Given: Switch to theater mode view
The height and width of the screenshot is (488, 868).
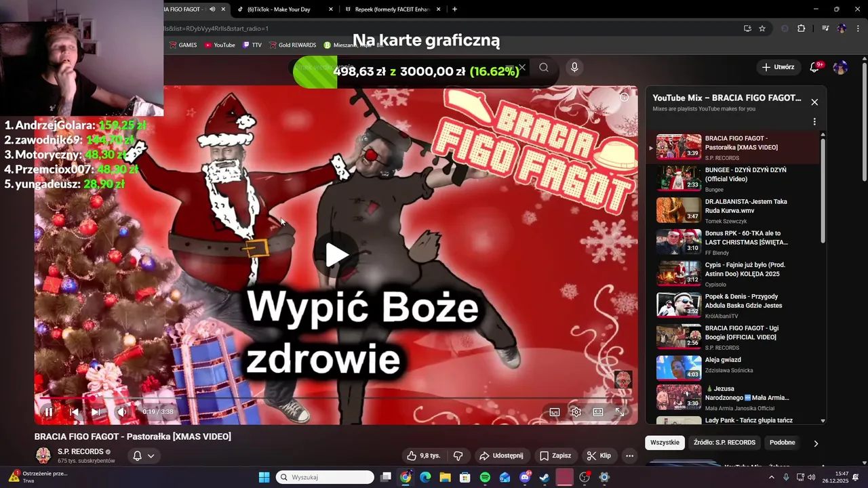Looking at the screenshot, I should pos(598,411).
